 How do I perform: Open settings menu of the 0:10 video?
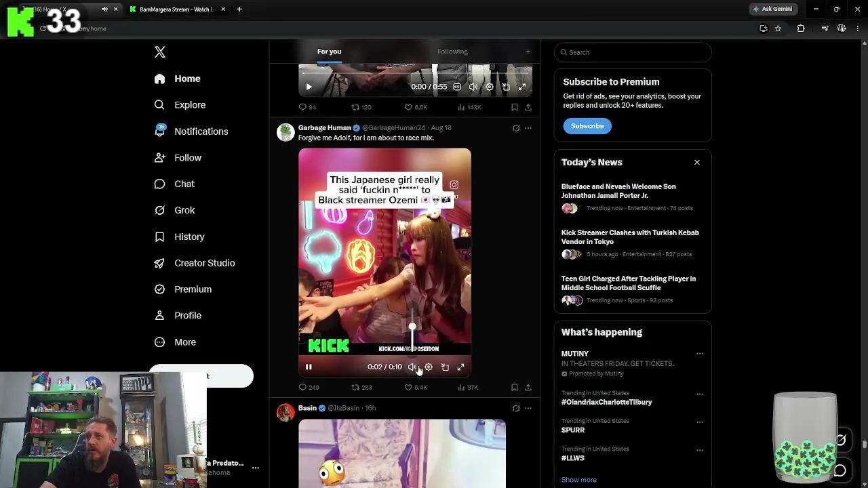coord(429,367)
